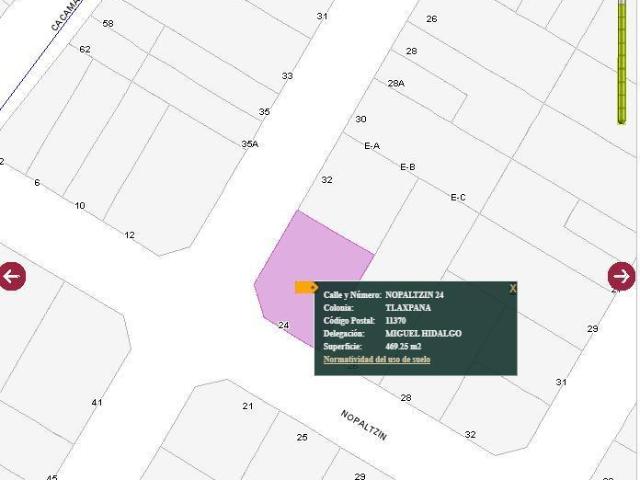Click lot number 30
This screenshot has width=640, height=480.
[361, 119]
